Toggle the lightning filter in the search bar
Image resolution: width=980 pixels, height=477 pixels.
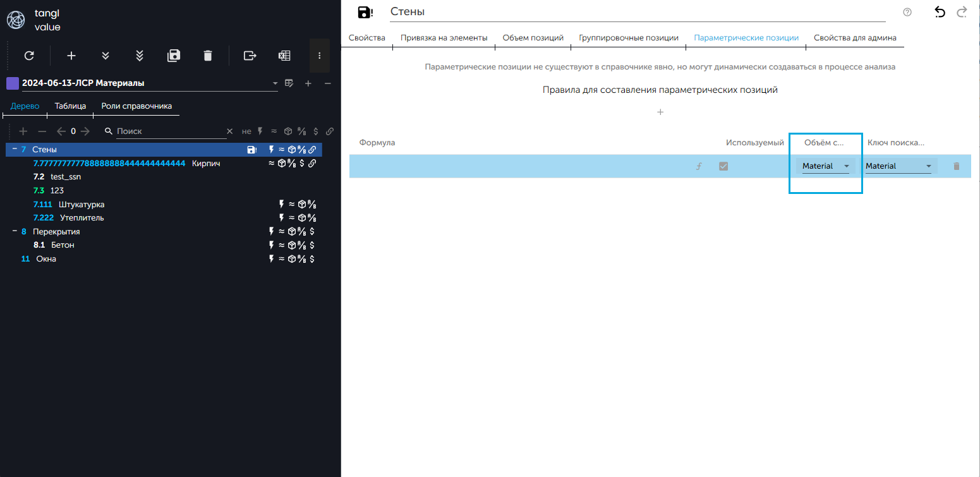260,131
